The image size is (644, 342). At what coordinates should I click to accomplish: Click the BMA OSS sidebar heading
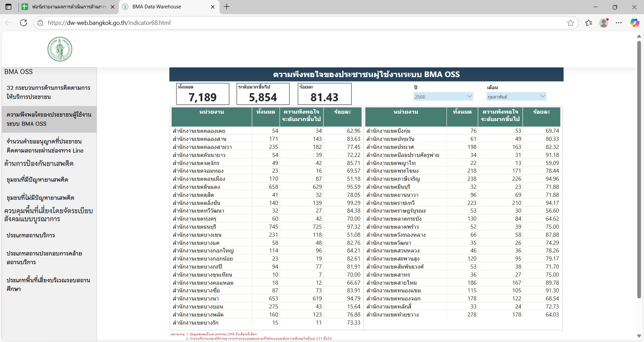[18, 72]
